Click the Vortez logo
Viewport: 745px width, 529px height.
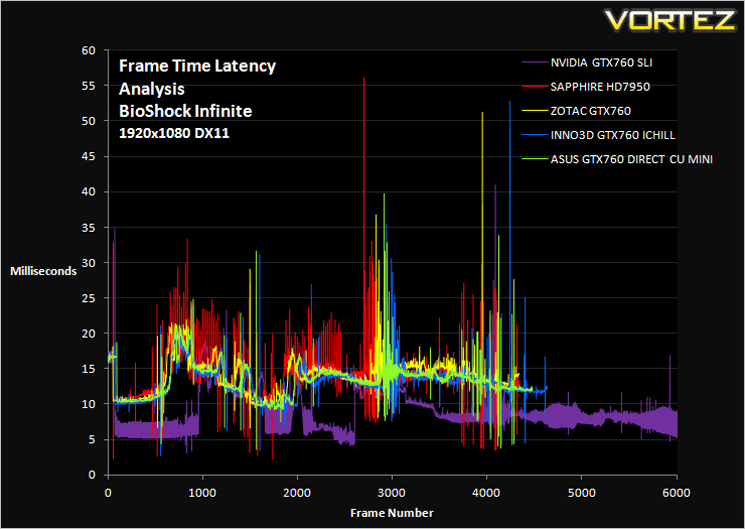pos(670,20)
